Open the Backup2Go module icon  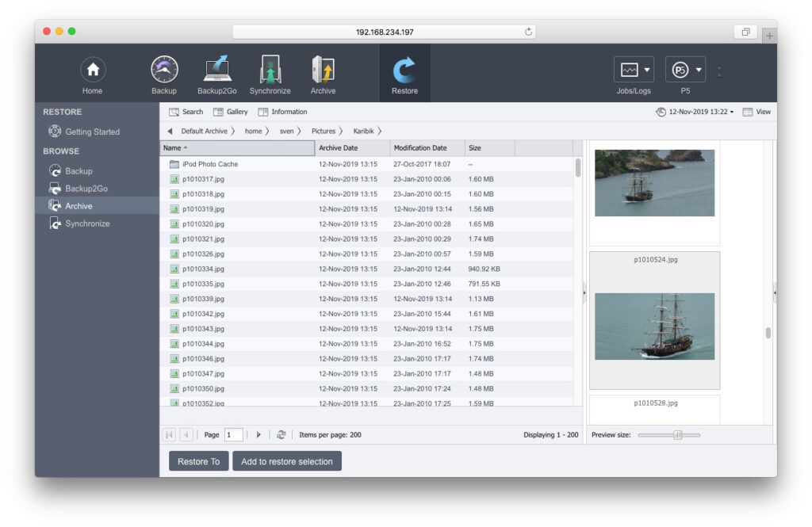tap(216, 71)
